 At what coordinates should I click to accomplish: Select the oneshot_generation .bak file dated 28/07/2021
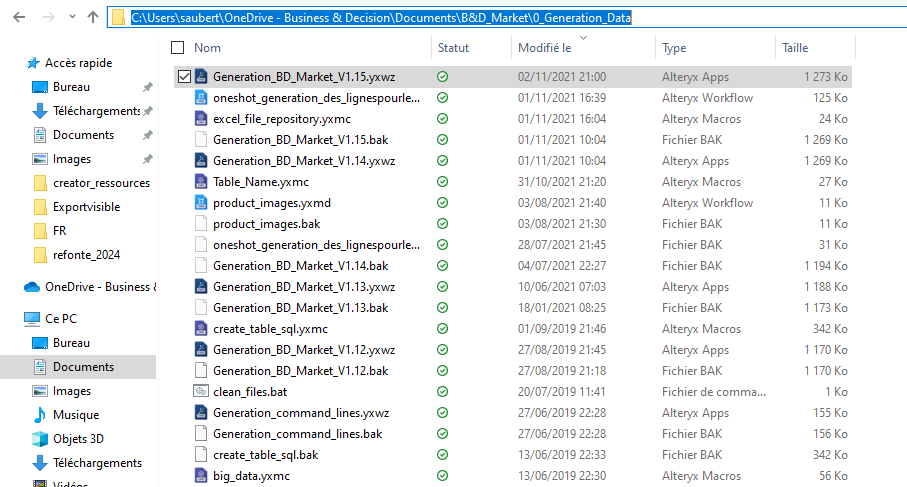point(316,245)
